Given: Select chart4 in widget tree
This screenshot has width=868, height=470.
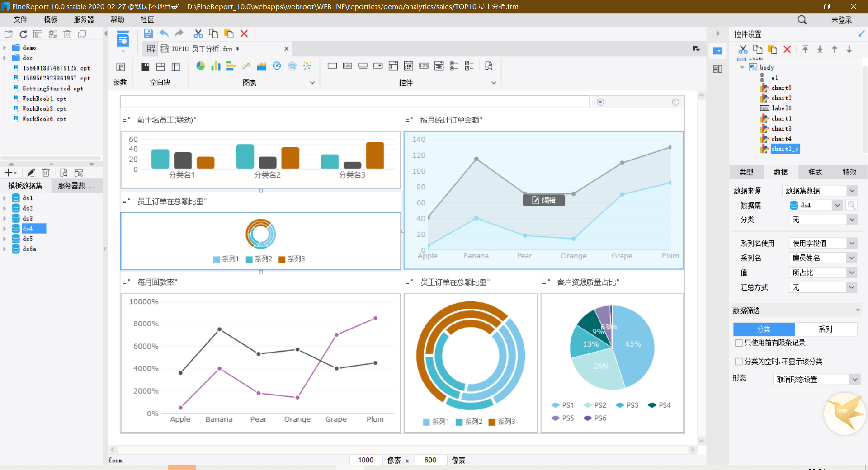Looking at the screenshot, I should click(781, 139).
